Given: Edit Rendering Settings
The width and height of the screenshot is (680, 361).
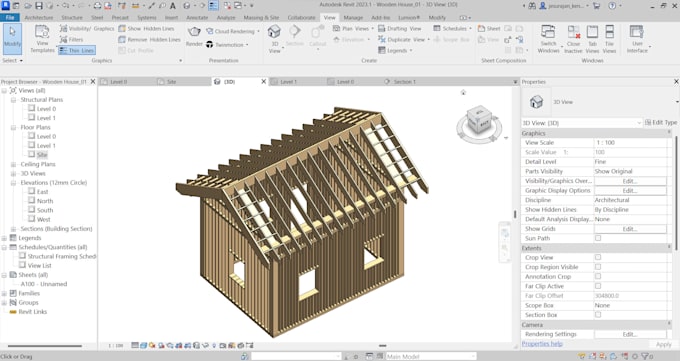Looking at the screenshot, I should click(x=630, y=334).
